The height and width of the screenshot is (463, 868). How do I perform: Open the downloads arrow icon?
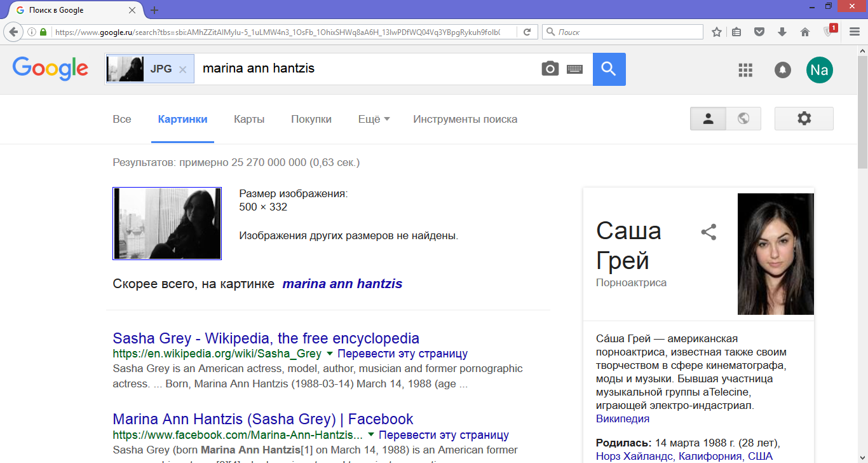tap(782, 32)
